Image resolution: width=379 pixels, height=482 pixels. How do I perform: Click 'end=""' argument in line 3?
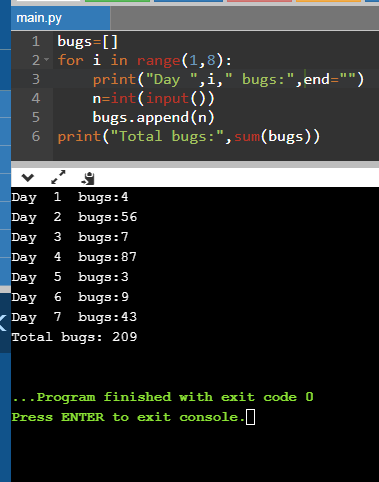point(330,79)
